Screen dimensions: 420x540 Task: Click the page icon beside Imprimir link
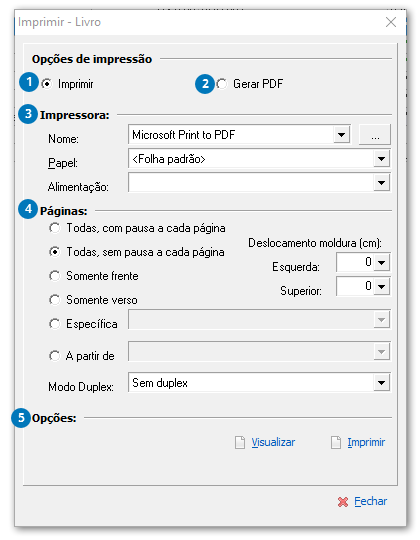coord(336,443)
